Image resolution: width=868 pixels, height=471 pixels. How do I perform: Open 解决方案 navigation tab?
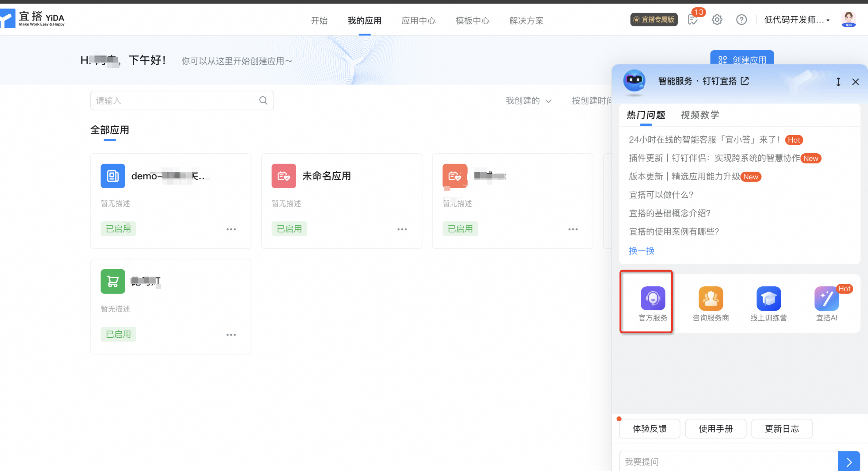(x=526, y=21)
